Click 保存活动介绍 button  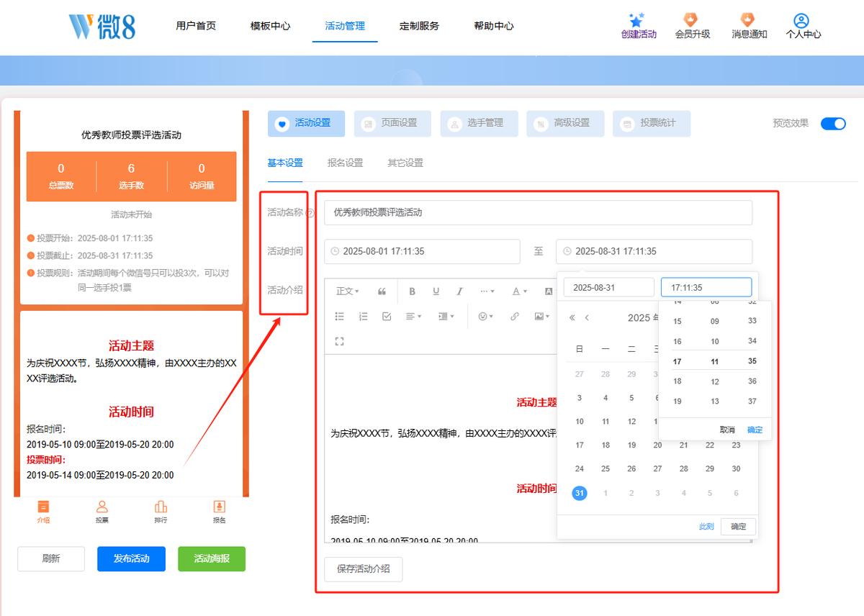(x=364, y=569)
